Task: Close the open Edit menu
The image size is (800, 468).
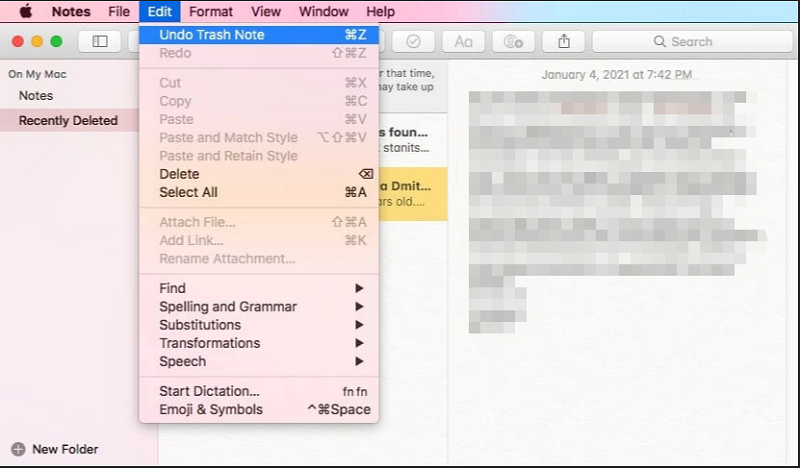Action: coord(160,11)
